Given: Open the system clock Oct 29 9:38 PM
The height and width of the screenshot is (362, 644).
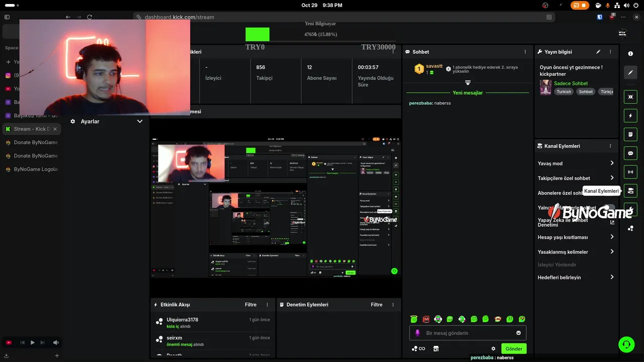Looking at the screenshot, I should point(321,5).
